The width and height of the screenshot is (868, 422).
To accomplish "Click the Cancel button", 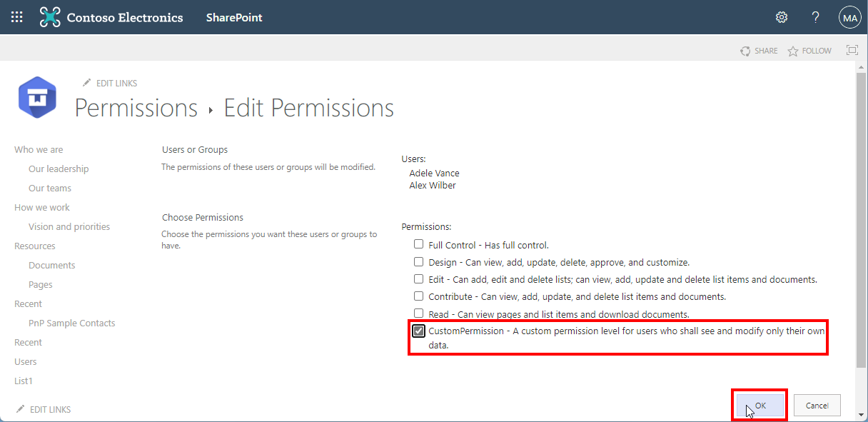I will (817, 405).
